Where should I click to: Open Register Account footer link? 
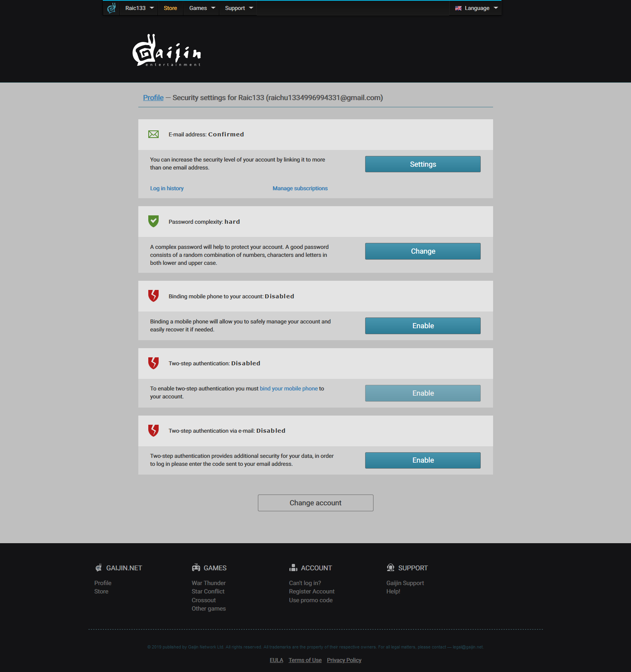tap(312, 591)
